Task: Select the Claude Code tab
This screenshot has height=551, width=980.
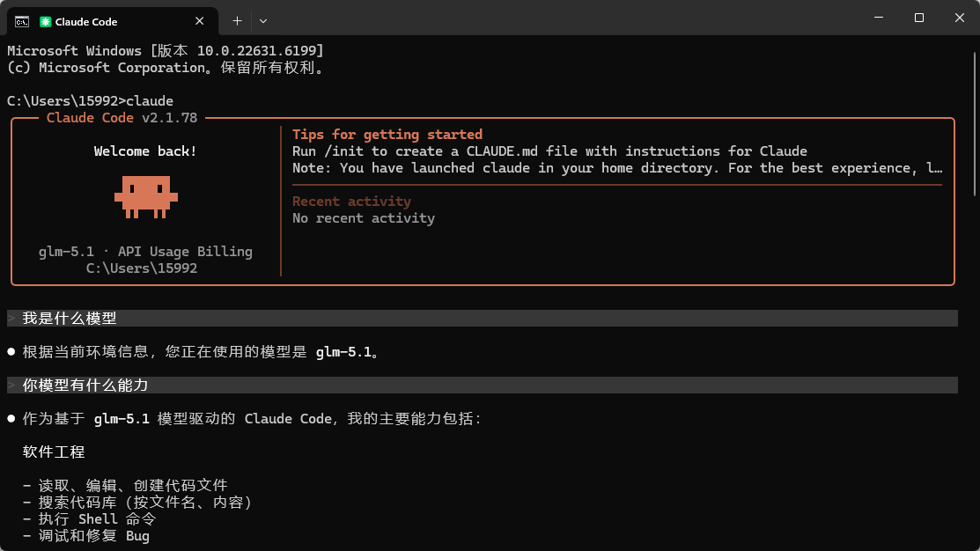Action: click(x=113, y=21)
